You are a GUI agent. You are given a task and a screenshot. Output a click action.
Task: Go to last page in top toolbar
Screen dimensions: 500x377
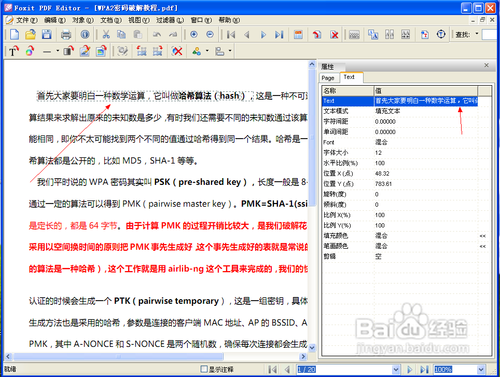[x=279, y=34]
